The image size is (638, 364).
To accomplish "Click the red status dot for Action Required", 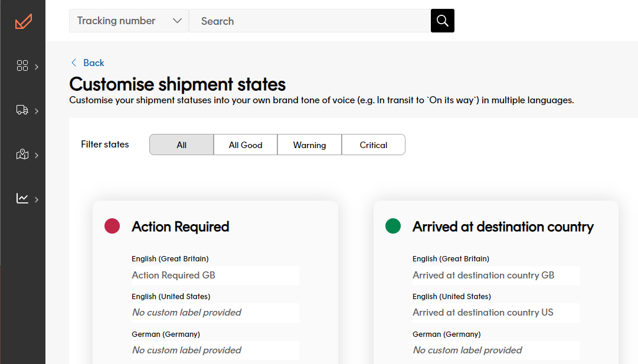I will tap(113, 226).
